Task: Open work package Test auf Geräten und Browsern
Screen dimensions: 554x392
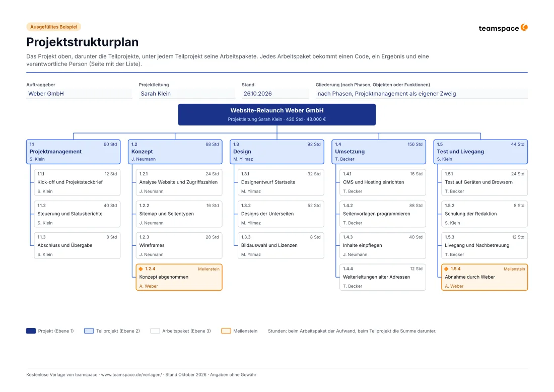Action: [484, 182]
